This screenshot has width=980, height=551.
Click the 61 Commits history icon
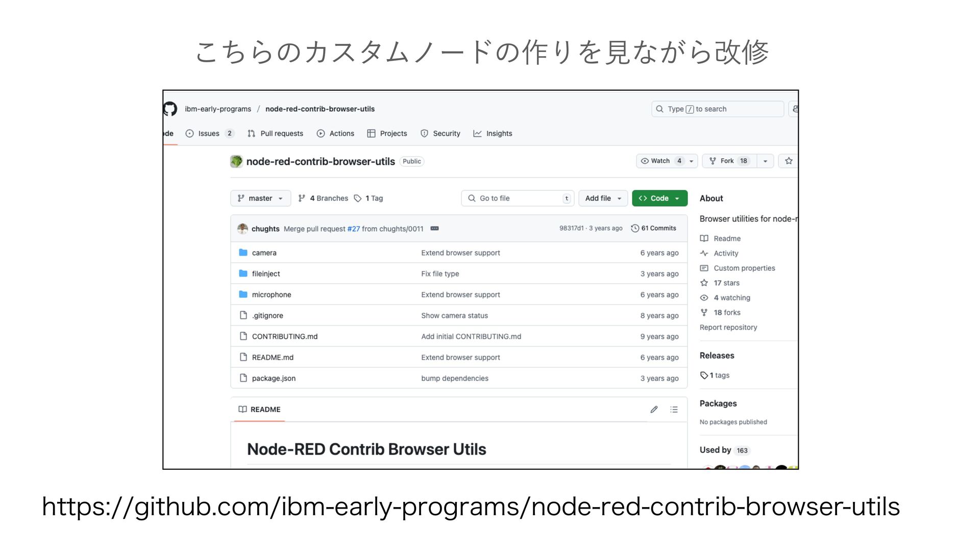coord(635,228)
